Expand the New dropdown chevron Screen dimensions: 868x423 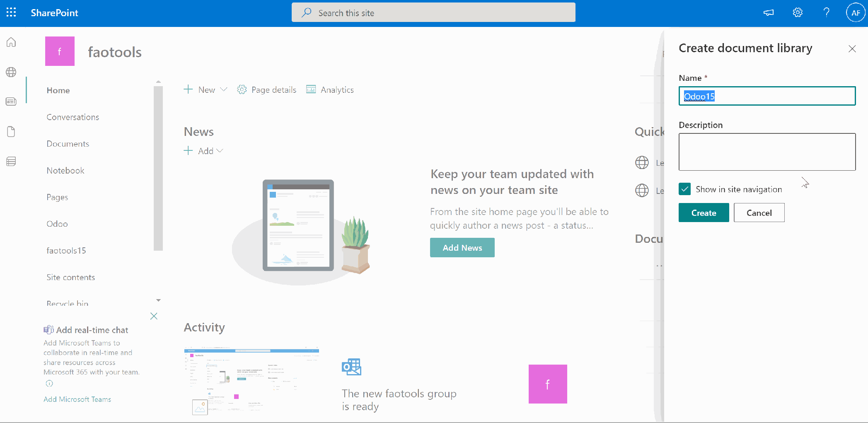click(x=224, y=89)
